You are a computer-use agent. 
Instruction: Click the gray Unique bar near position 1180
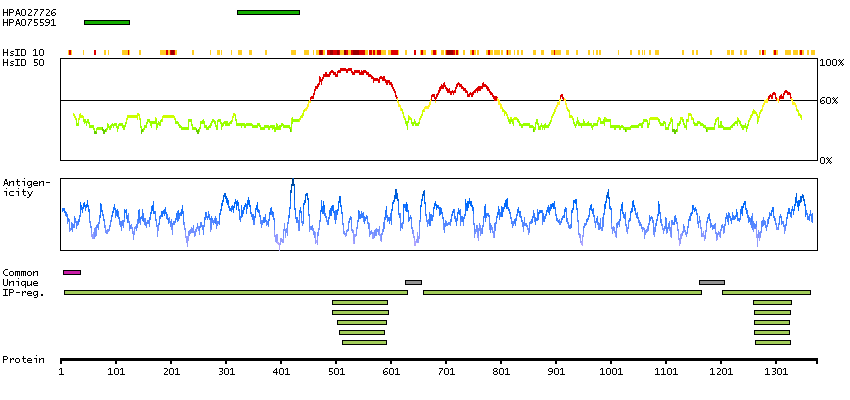click(x=711, y=282)
